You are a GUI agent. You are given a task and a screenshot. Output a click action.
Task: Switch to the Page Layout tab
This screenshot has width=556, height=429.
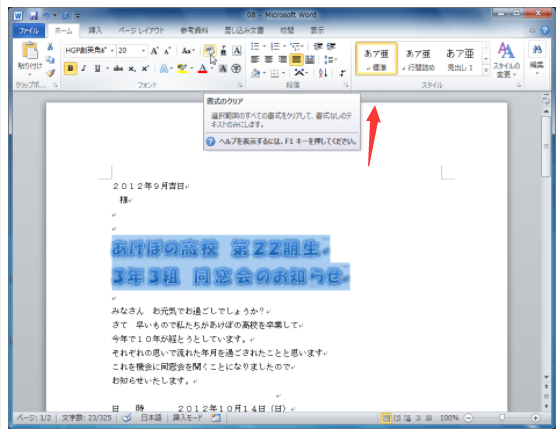[141, 30]
